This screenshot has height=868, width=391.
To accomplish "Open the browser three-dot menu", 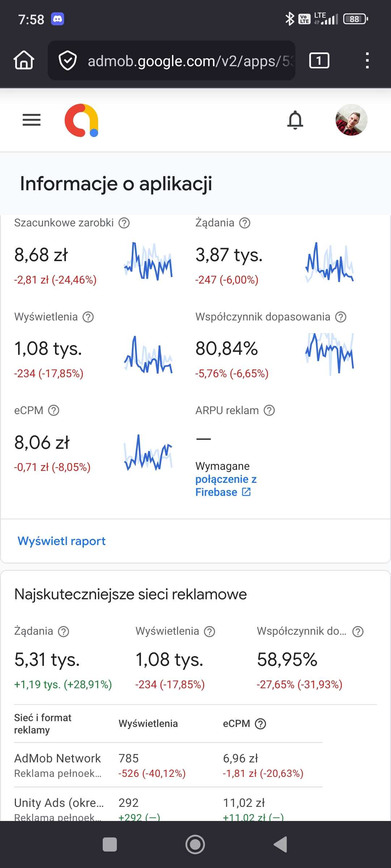I will click(367, 60).
